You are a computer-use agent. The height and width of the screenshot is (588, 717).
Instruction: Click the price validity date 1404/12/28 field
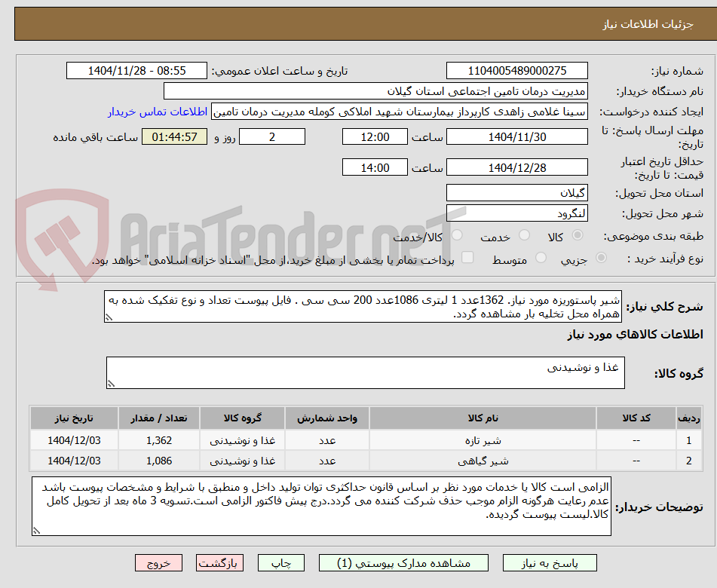516,167
